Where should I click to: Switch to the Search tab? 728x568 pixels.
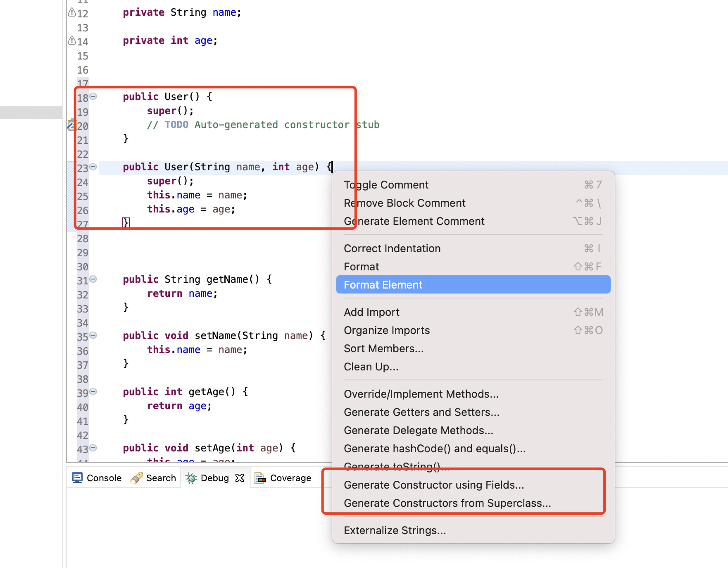tap(153, 478)
